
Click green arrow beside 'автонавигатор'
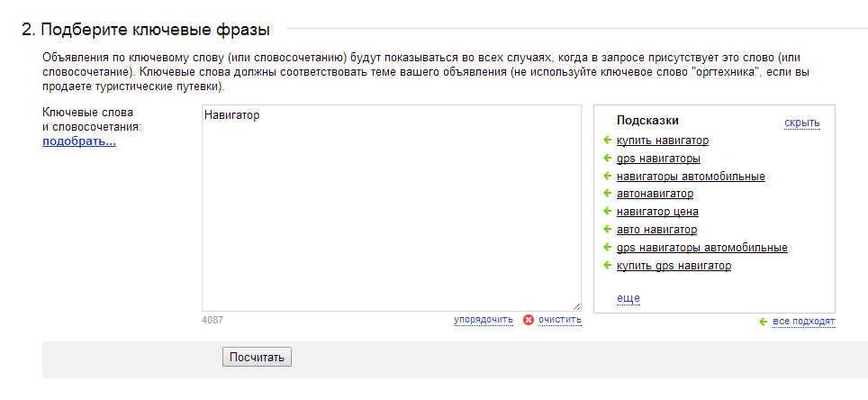607,194
